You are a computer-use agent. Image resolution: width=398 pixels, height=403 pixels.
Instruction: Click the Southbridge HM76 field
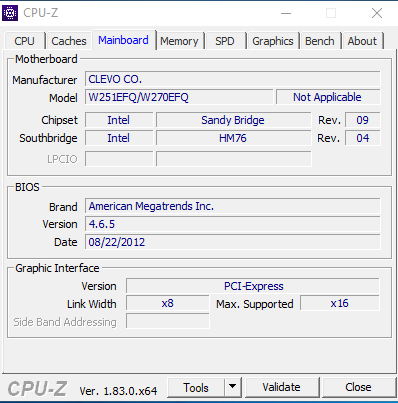tap(233, 138)
